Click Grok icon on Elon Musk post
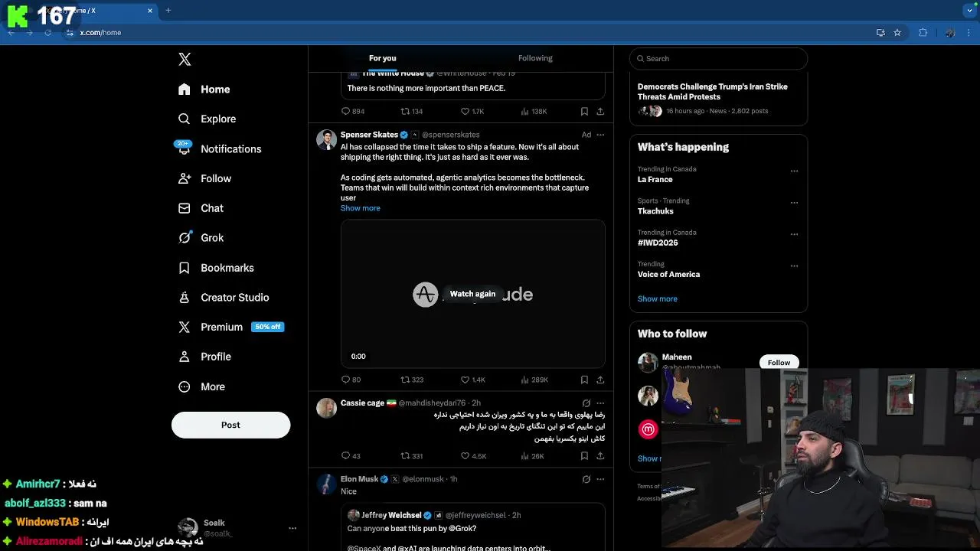This screenshot has width=980, height=551. [x=586, y=479]
